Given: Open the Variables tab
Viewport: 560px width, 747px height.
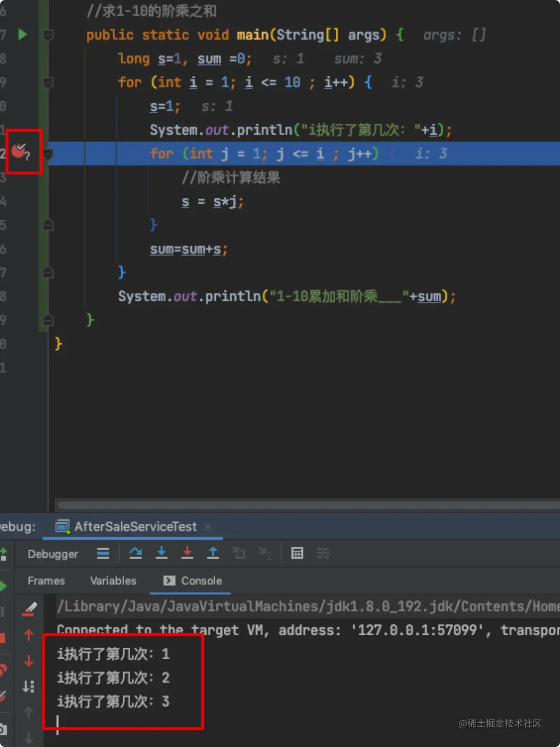Looking at the screenshot, I should 113,581.
